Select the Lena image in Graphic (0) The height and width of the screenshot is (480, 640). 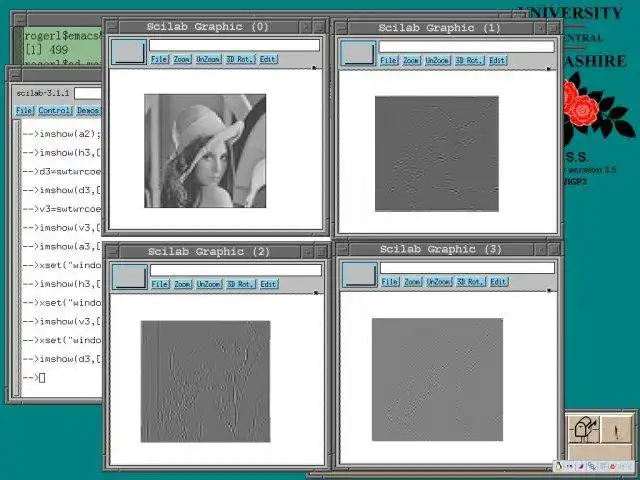(x=205, y=151)
